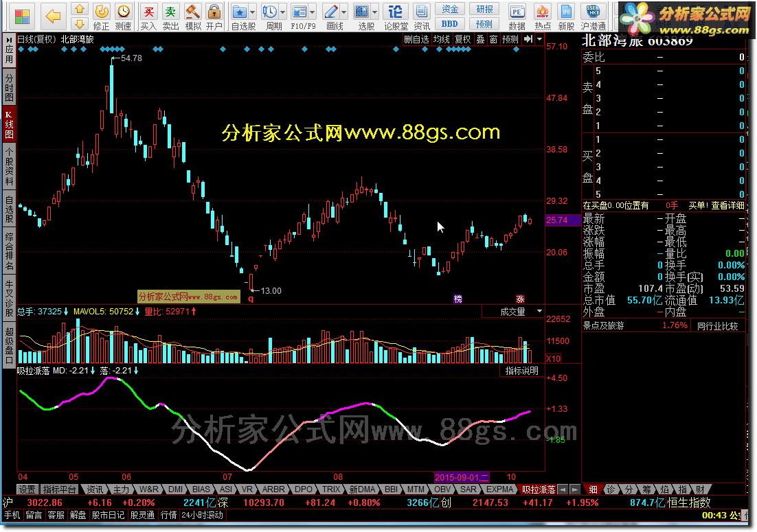Click the 榜 marker on the chart
The height and width of the screenshot is (532, 757).
[x=457, y=299]
